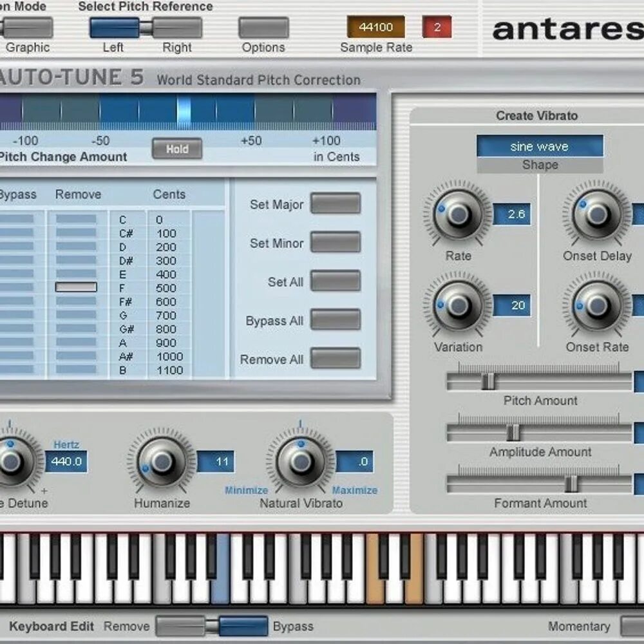Click the Detune knob
Viewport: 644px width, 644px height.
pos(12,461)
